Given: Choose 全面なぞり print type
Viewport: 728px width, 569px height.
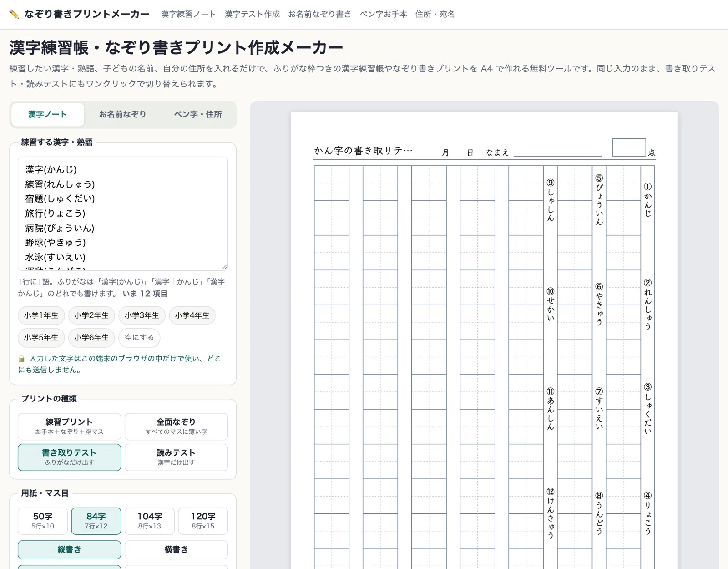Looking at the screenshot, I should [176, 427].
